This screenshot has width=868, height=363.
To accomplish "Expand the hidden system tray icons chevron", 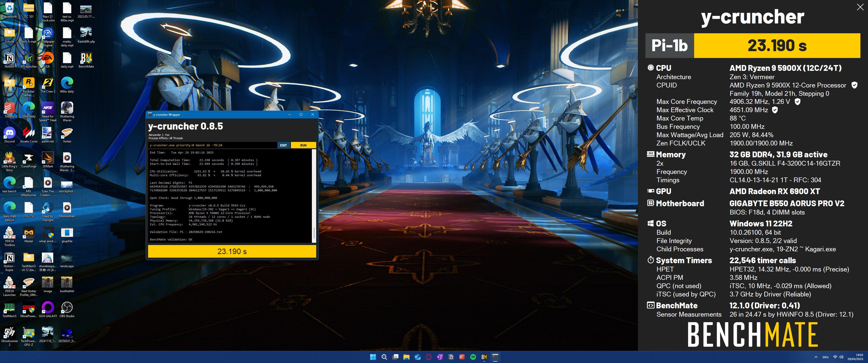I will [x=816, y=357].
